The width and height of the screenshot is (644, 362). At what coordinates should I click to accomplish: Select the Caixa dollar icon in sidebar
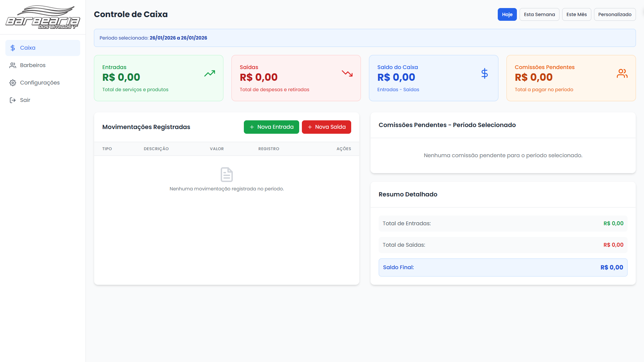click(x=13, y=48)
